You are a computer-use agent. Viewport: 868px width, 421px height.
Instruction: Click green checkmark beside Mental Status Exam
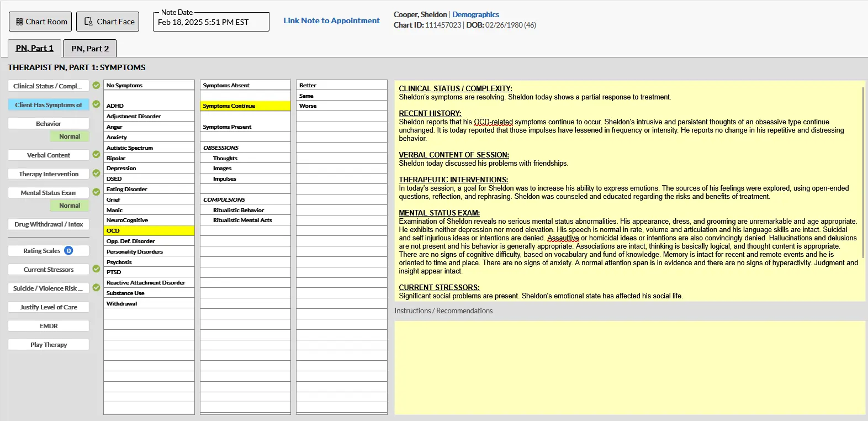(96, 192)
